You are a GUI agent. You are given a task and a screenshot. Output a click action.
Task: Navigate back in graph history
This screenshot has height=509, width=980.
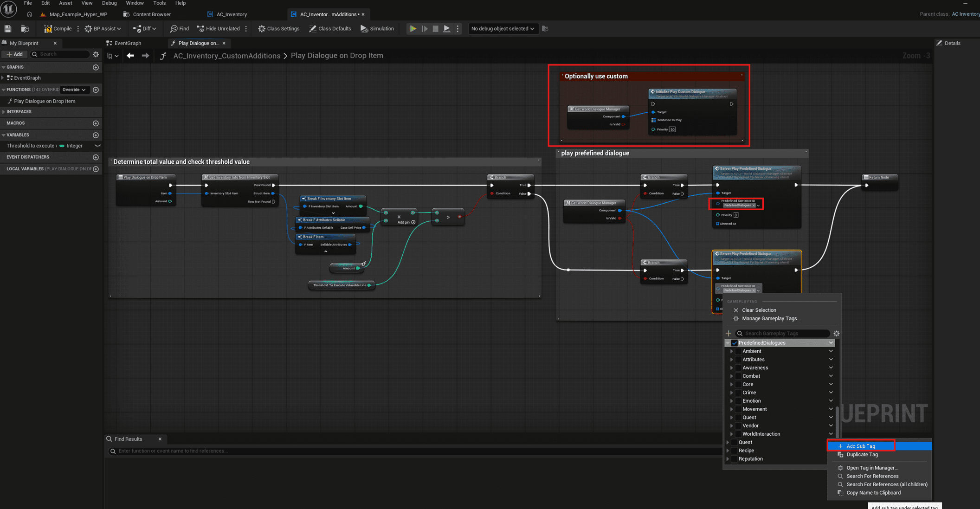130,56
